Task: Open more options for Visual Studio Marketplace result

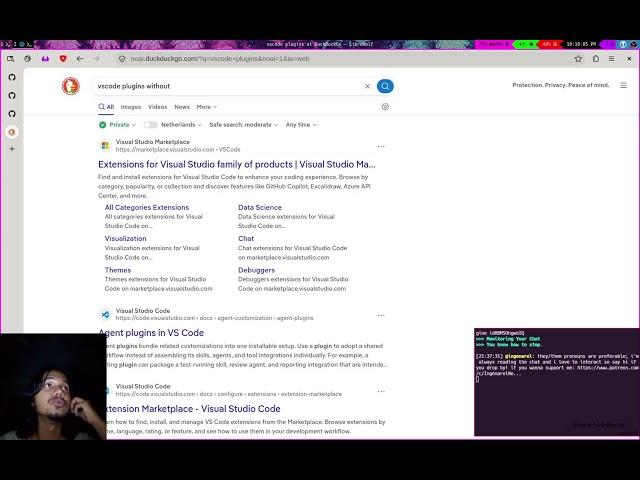Action: tap(381, 146)
